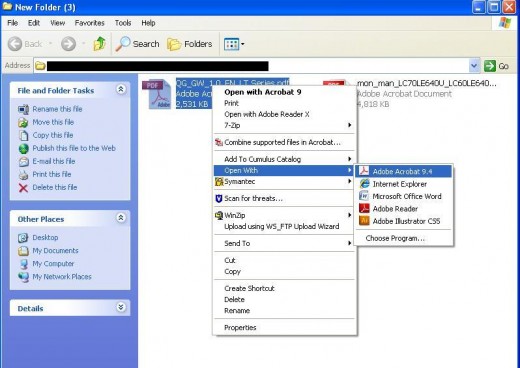The height and width of the screenshot is (368, 520).
Task: Select Upload using WS_FTP Upload Wizard
Action: [x=282, y=226]
